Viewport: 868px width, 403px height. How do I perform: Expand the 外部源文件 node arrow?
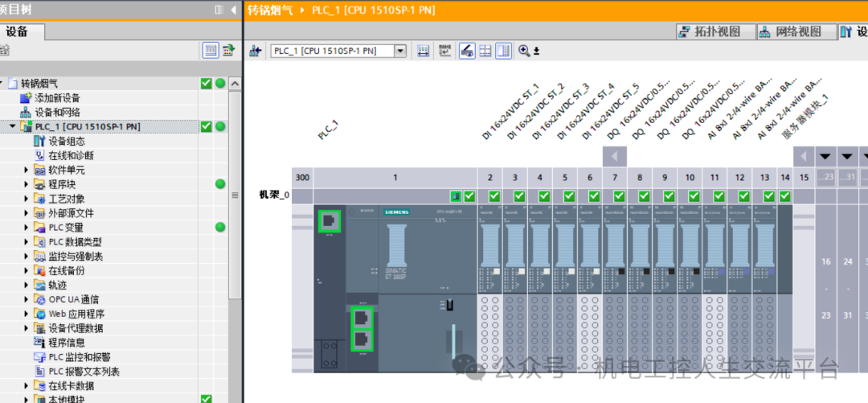point(26,213)
